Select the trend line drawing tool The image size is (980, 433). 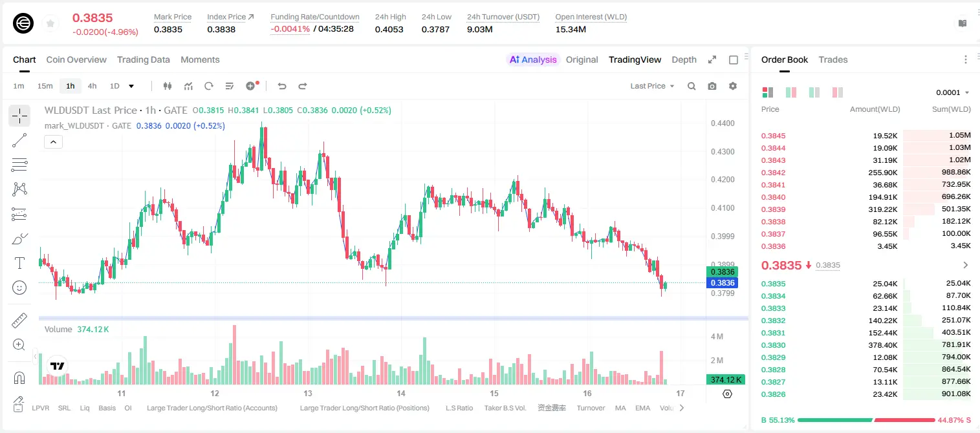19,140
